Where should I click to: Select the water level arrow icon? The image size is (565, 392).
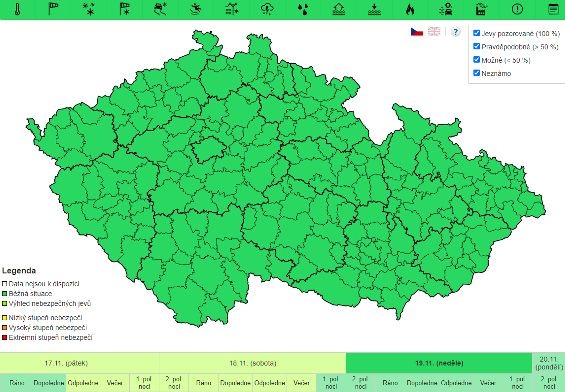[374, 9]
